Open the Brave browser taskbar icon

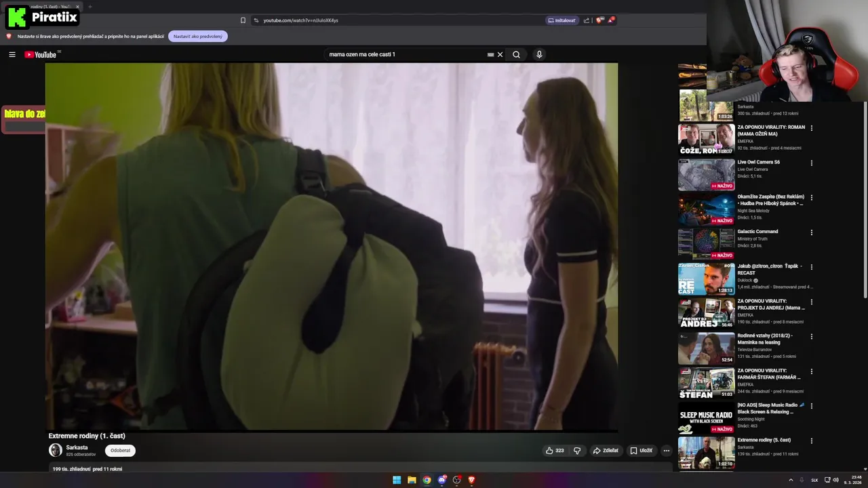coord(471,480)
